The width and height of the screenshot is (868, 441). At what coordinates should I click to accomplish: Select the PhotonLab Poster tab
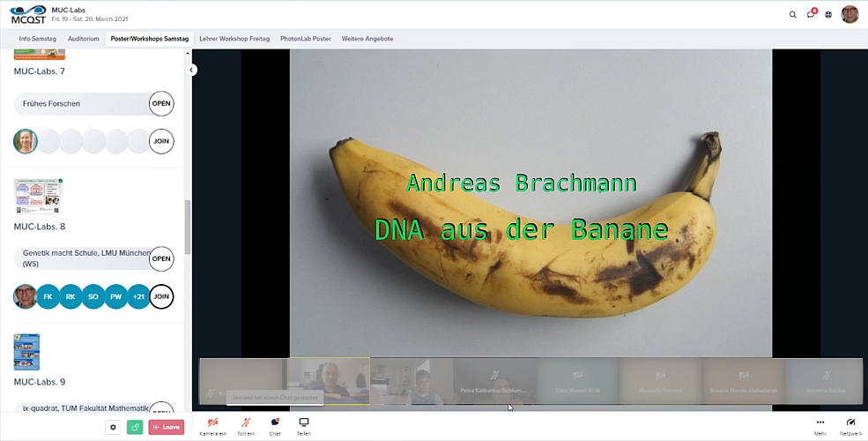pyautogui.click(x=305, y=39)
